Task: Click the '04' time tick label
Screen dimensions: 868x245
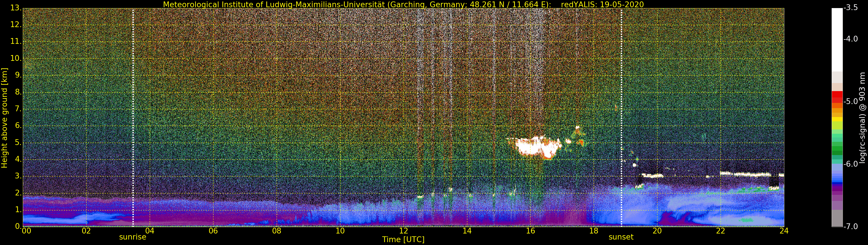Action: tap(150, 231)
